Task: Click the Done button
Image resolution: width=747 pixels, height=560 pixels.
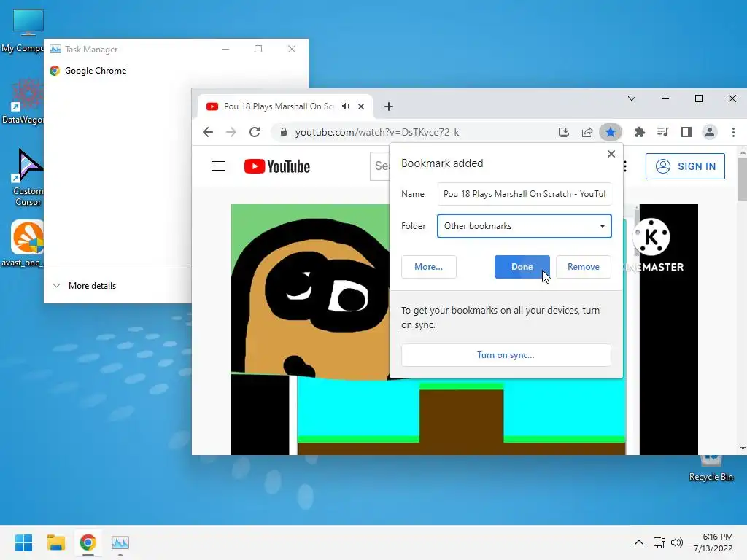Action: click(522, 267)
